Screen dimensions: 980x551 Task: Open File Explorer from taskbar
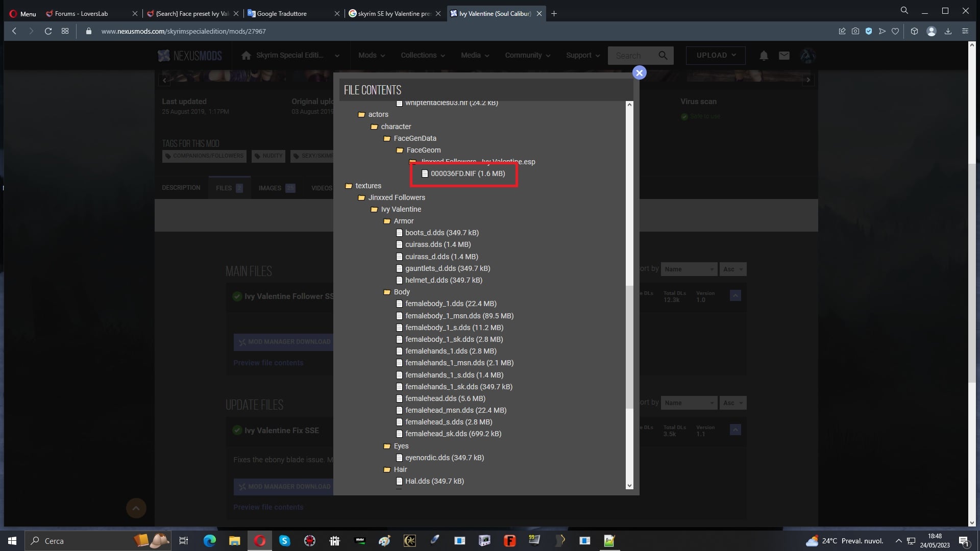[234, 541]
